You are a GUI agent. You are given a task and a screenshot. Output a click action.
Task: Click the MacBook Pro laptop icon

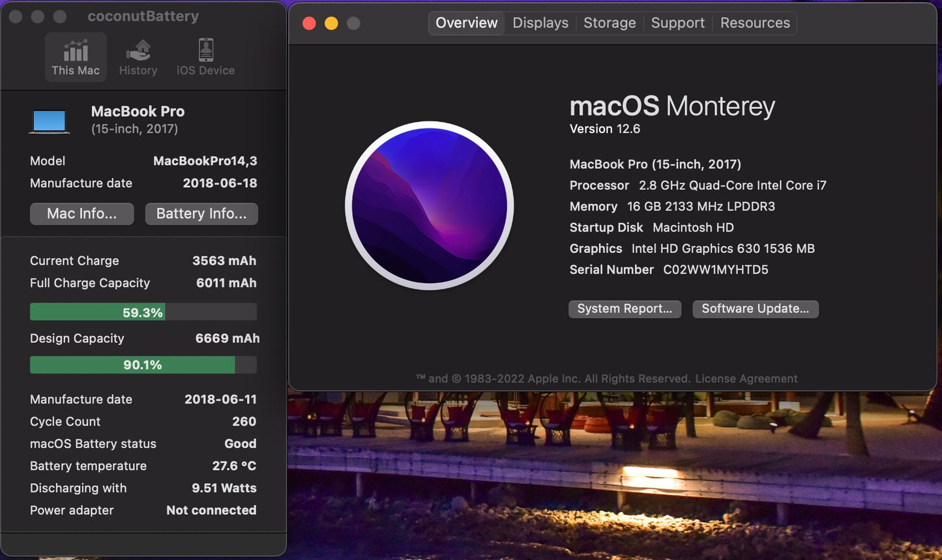point(49,120)
